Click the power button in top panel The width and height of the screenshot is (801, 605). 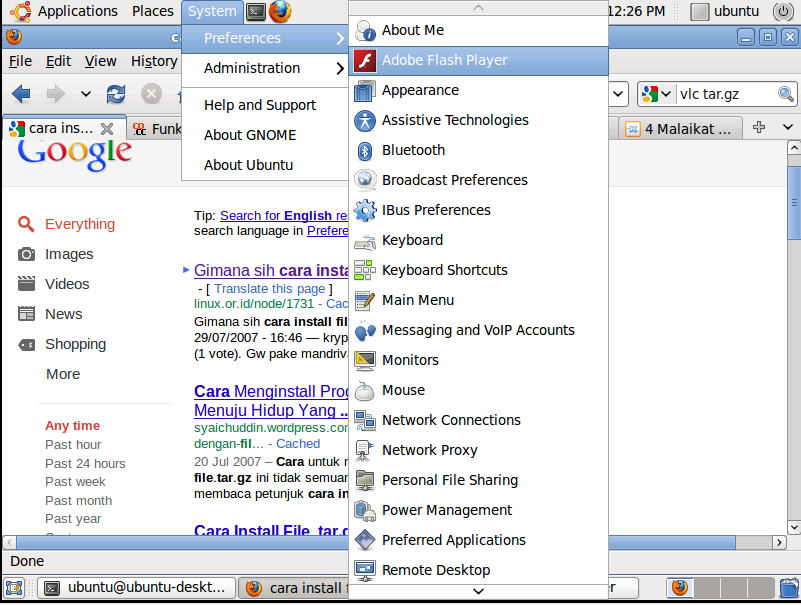pos(783,11)
